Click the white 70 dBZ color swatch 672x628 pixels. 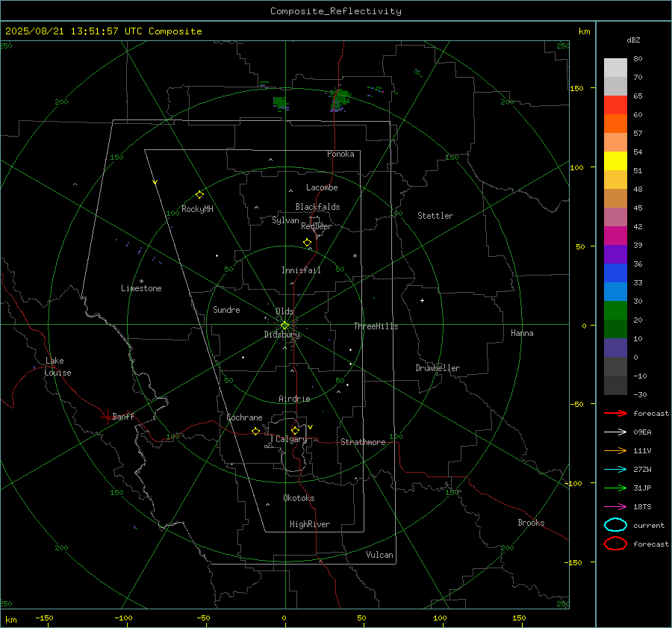(x=615, y=67)
